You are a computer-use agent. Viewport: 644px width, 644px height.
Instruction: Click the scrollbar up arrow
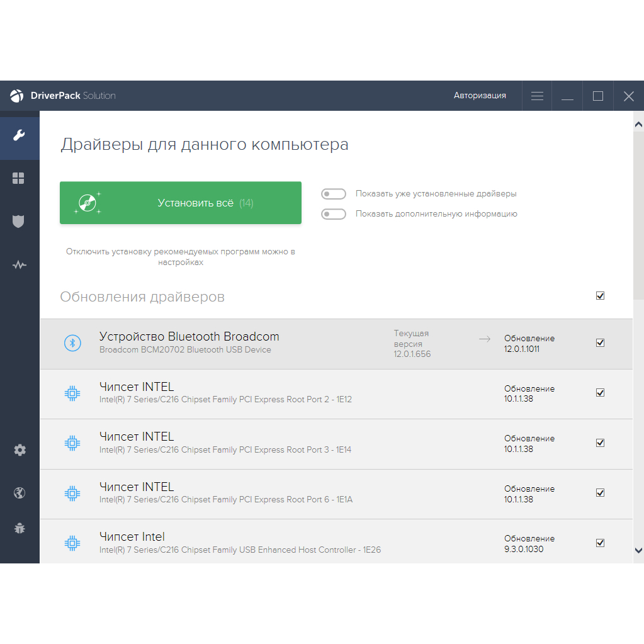point(638,124)
